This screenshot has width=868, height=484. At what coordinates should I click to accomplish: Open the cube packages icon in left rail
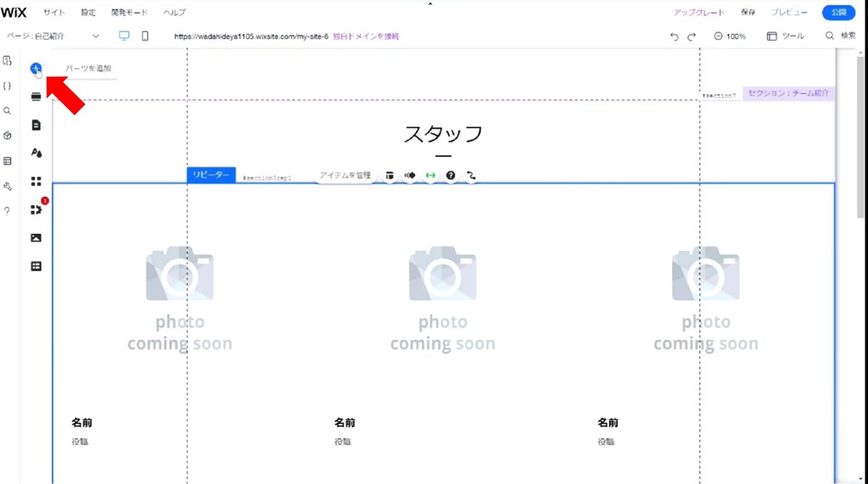tap(7, 135)
